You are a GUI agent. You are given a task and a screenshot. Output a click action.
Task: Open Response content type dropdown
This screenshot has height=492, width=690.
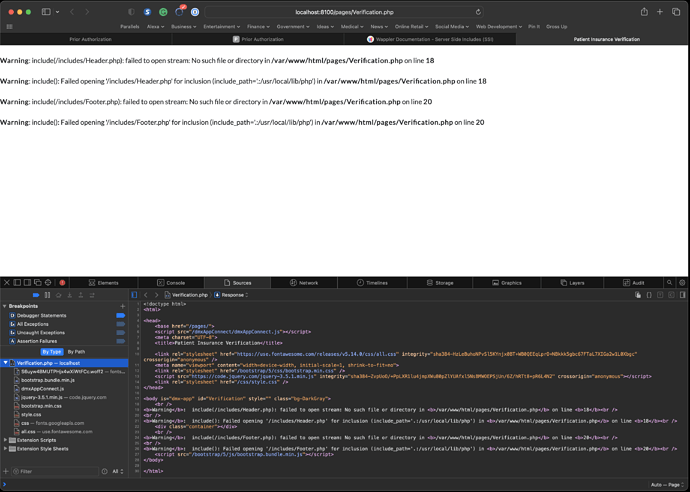[x=231, y=295]
